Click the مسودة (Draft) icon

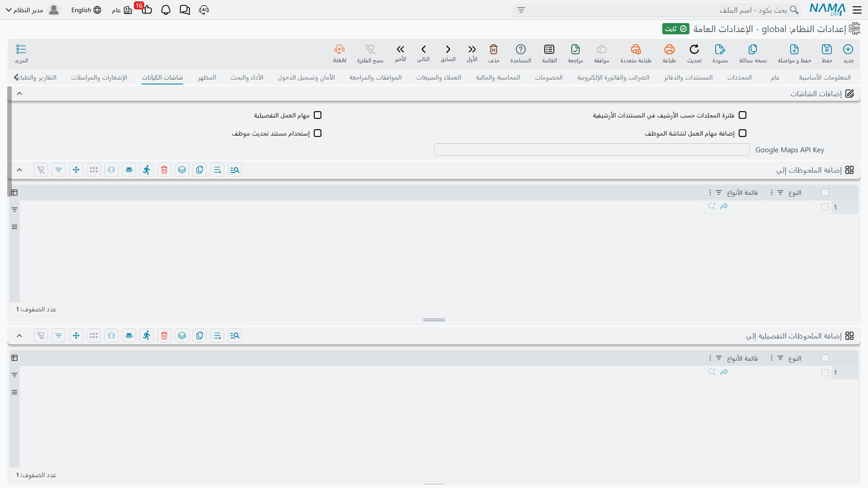point(720,49)
